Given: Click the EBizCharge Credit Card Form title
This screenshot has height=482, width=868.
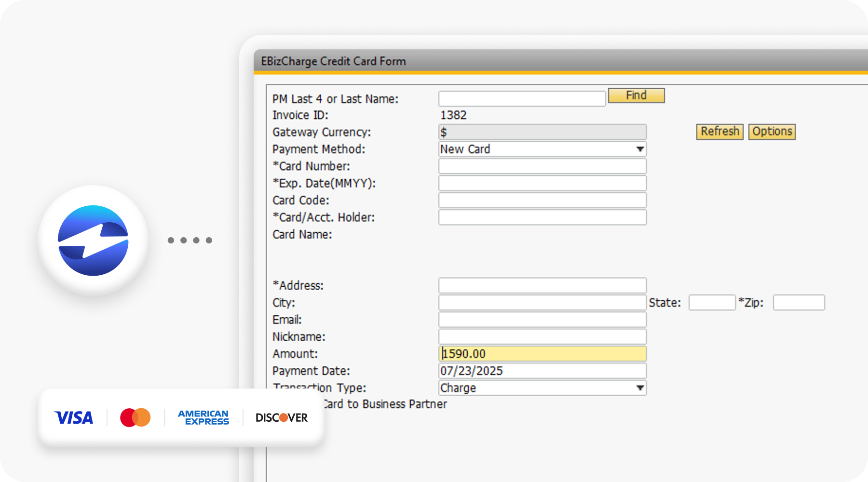Looking at the screenshot, I should (333, 62).
